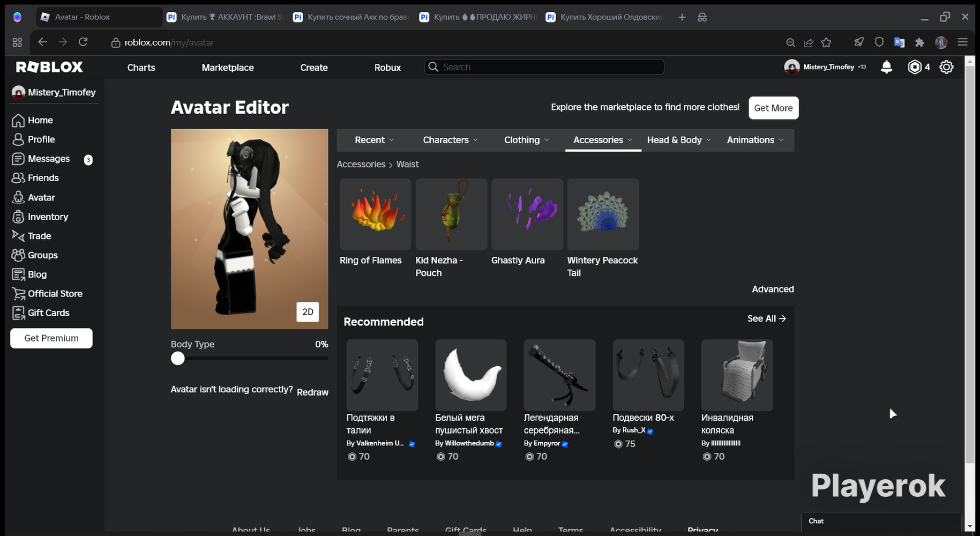Click the Friends icon in the sidebar
This screenshot has width=980, height=536.
tap(18, 178)
